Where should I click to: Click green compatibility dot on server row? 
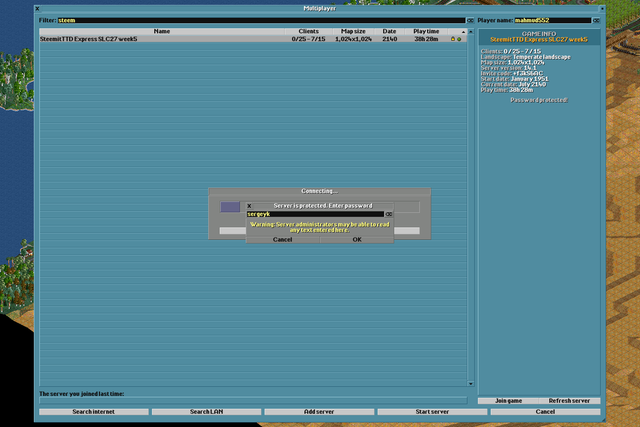tap(459, 39)
